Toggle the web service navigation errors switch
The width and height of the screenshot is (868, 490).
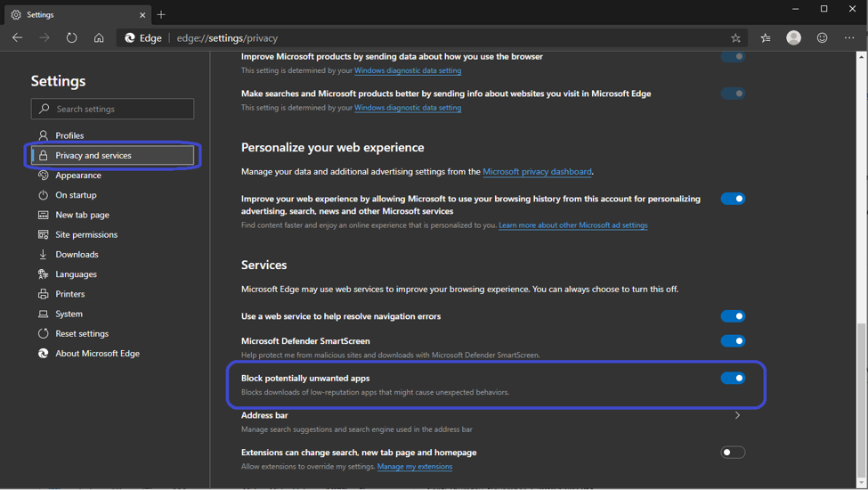[733, 316]
